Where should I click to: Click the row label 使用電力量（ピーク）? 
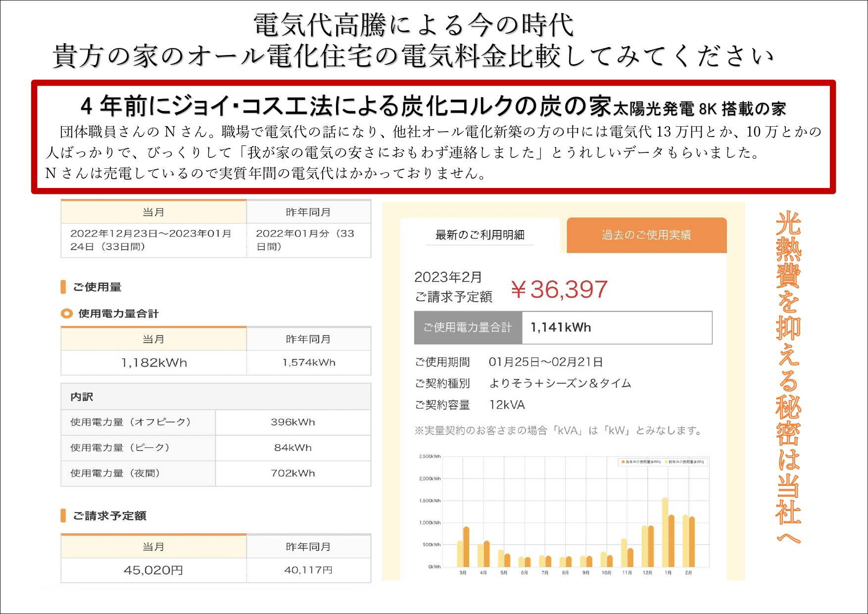[120, 448]
